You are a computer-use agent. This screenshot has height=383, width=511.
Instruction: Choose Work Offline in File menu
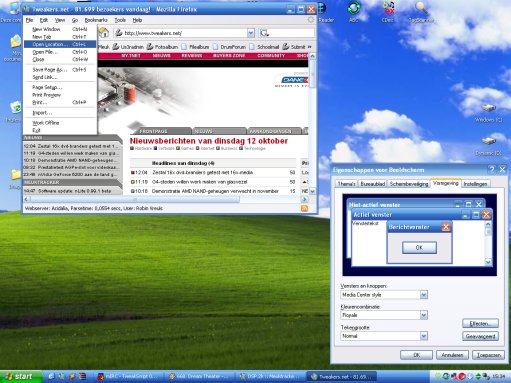click(x=60, y=123)
